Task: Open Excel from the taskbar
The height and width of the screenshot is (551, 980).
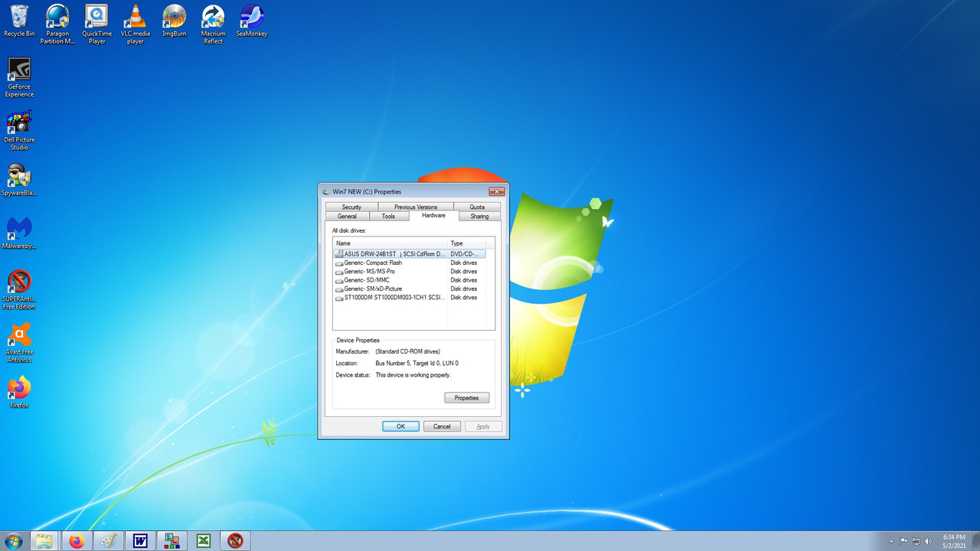Action: tap(203, 541)
